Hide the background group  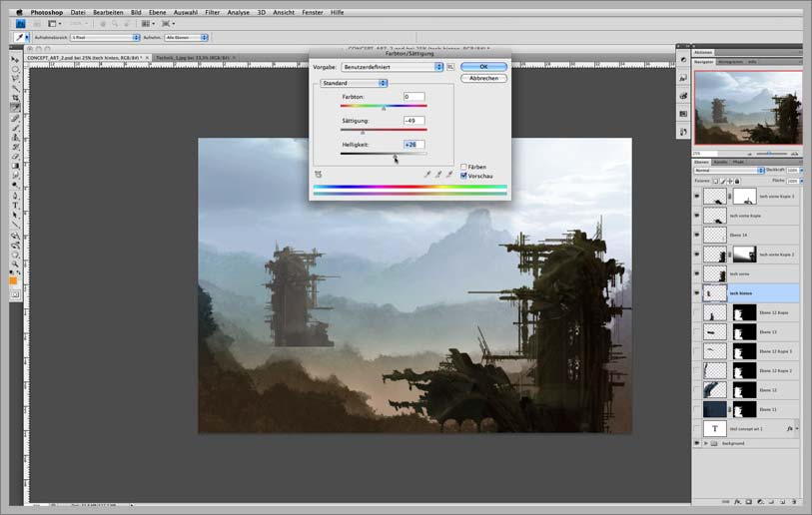pos(696,443)
